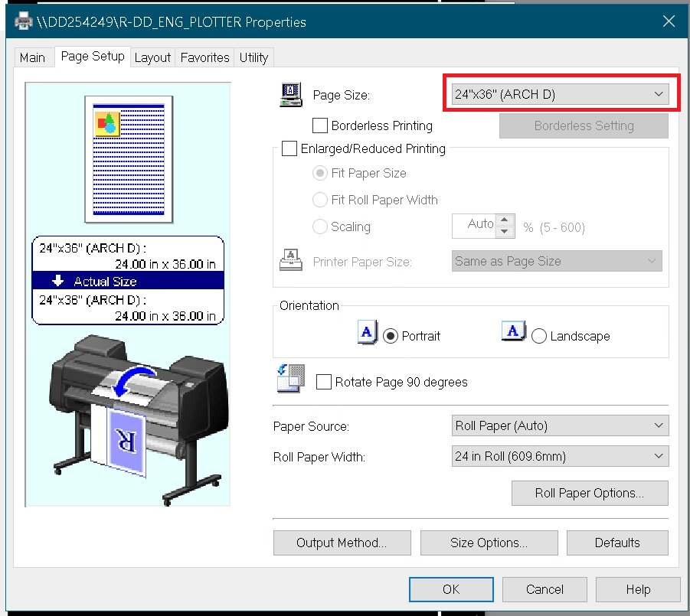Image resolution: width=690 pixels, height=616 pixels.
Task: Enable Borderless Printing
Action: [x=319, y=125]
